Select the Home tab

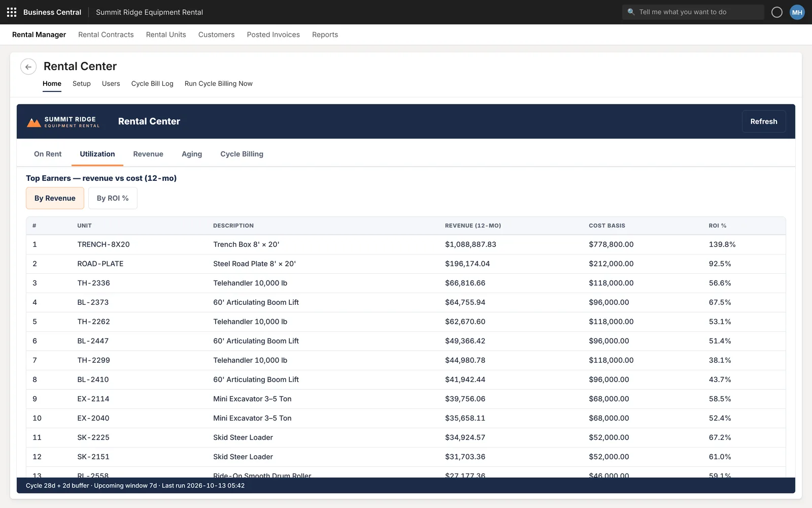point(52,84)
